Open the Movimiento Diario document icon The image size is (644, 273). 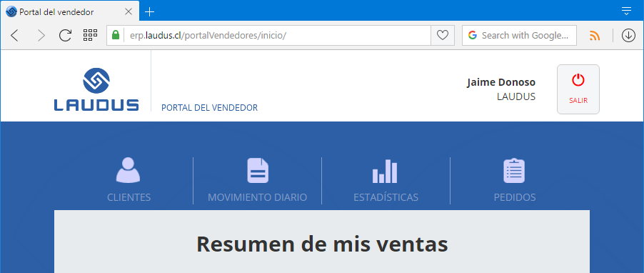coord(258,170)
